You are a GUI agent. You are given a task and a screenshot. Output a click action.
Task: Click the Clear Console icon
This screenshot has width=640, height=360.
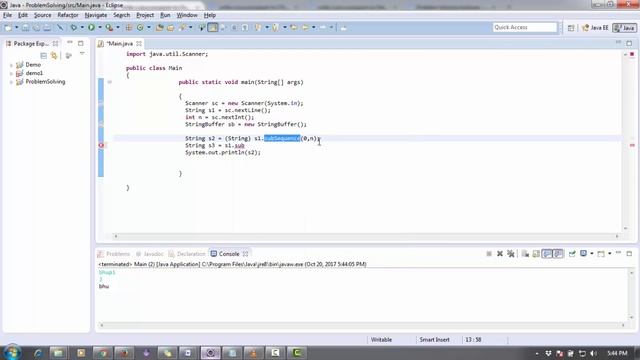click(525, 254)
